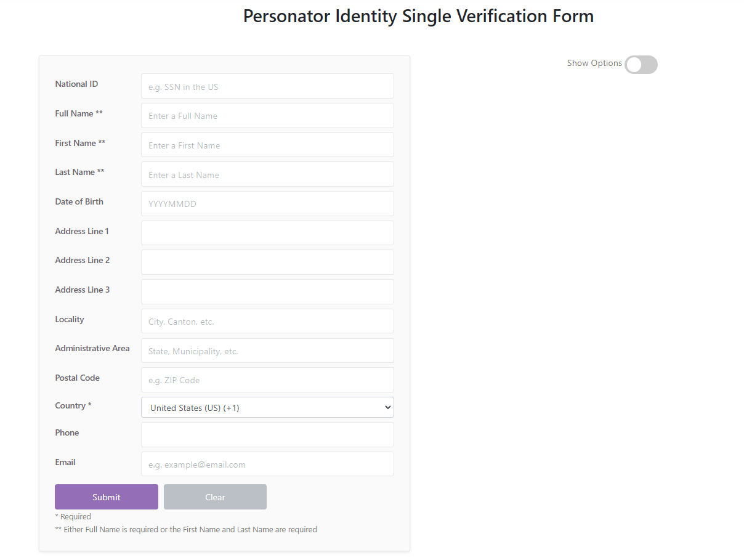The image size is (744, 560).
Task: Click the 'Locality' label
Action: (x=70, y=320)
